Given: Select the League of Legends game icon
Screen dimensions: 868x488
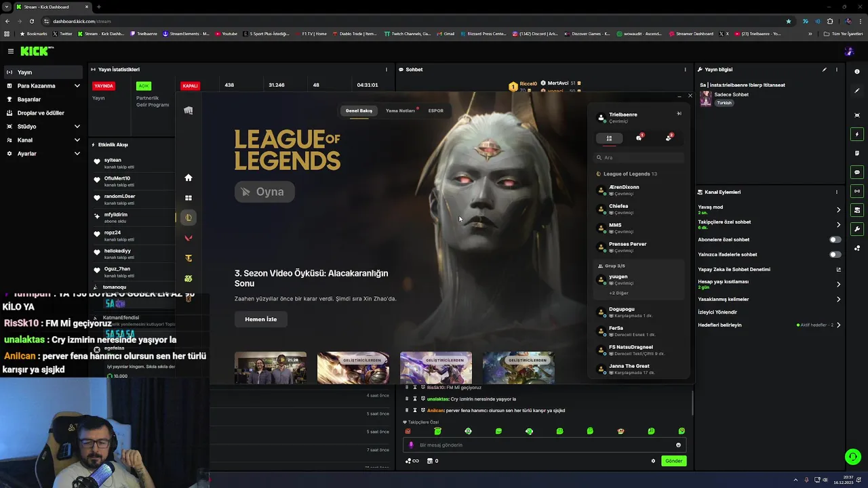Looking at the screenshot, I should tap(189, 218).
